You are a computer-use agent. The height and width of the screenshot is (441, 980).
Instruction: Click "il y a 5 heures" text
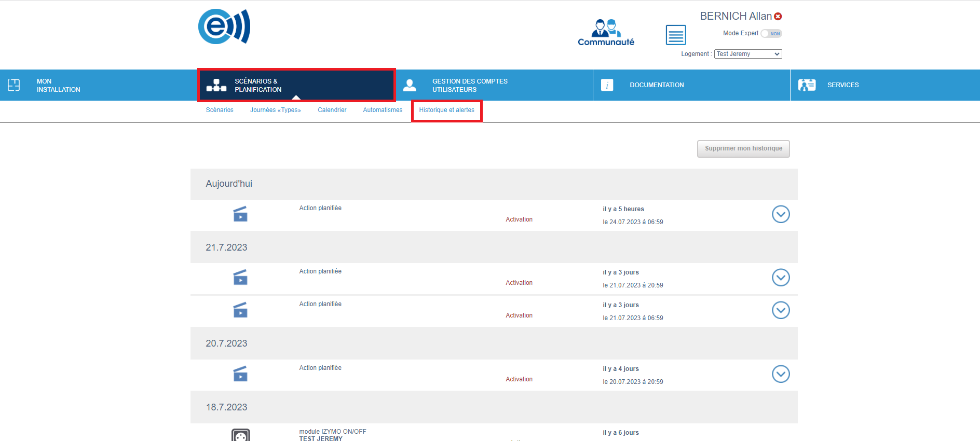623,209
